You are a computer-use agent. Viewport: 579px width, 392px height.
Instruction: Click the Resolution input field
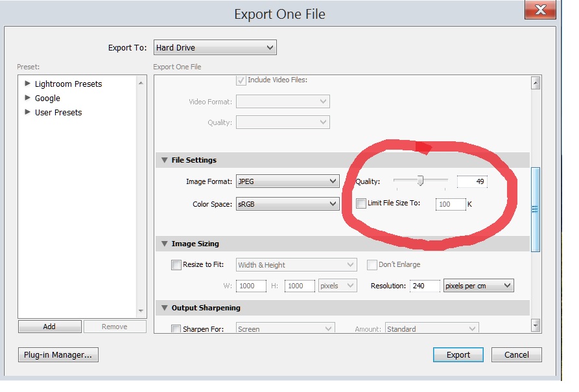[x=425, y=286]
